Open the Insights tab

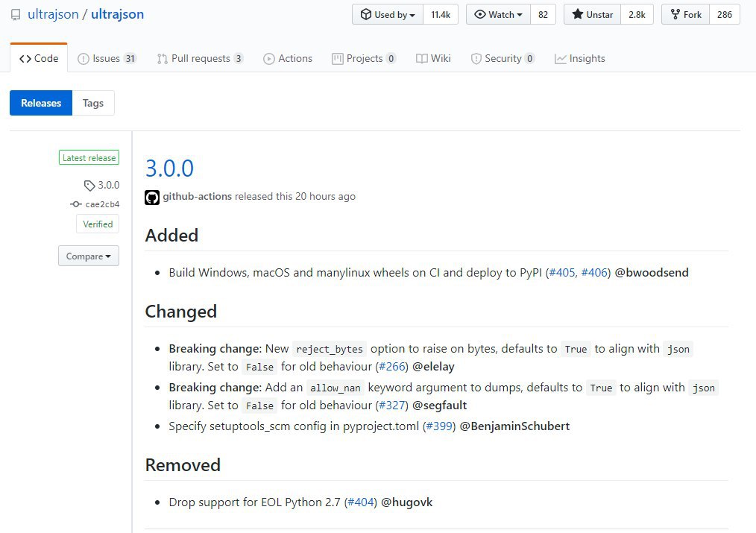point(579,58)
